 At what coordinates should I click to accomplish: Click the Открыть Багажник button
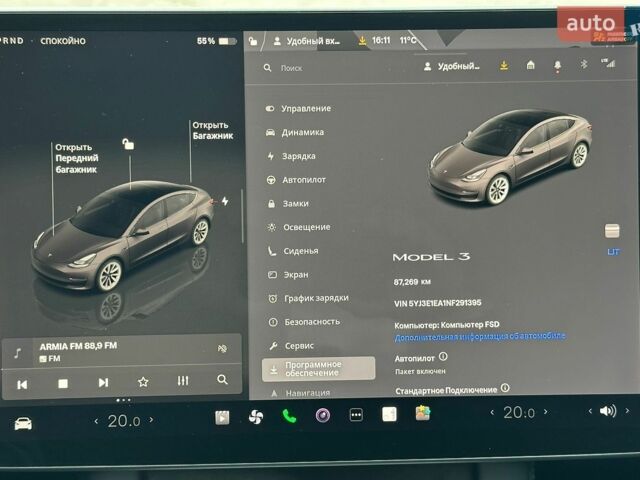212,131
